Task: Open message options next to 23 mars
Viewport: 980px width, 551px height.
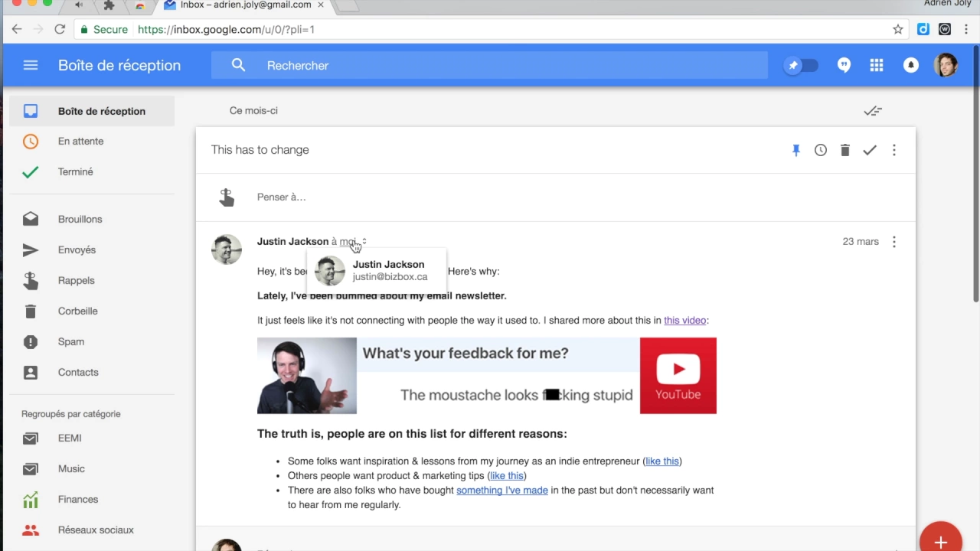Action: click(x=894, y=242)
